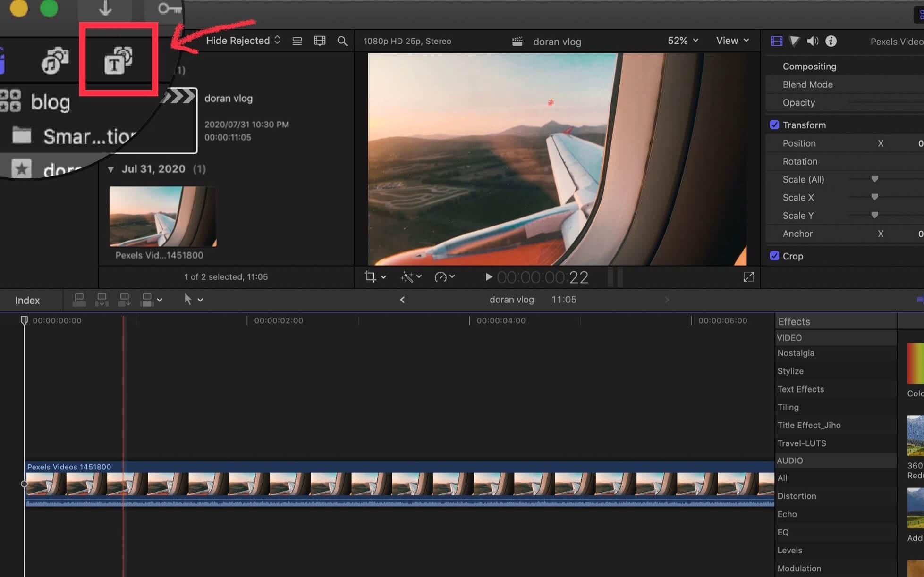Screen dimensions: 924x577
Task: Open the 52% zoom dropdown
Action: (683, 41)
